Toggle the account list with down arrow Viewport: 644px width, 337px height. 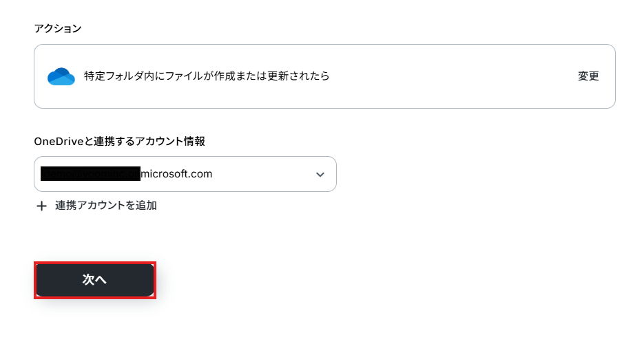[320, 174]
